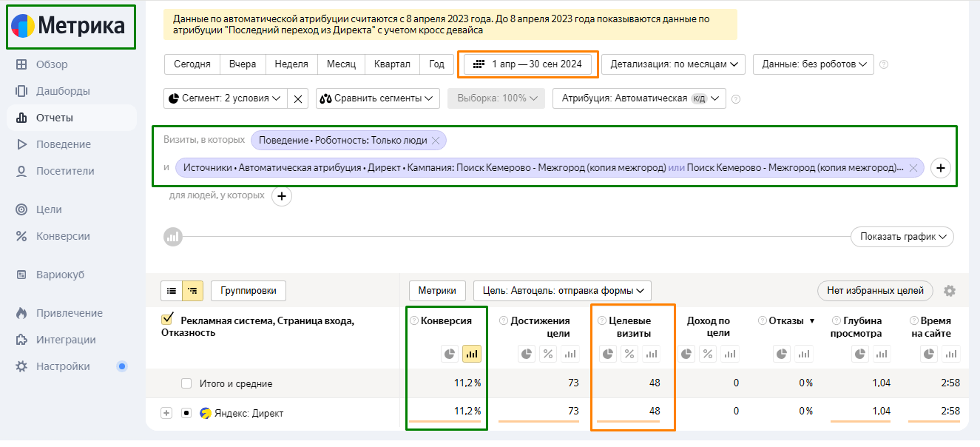Open date range picker 1 апр — 30 сен 2024

[x=528, y=64]
